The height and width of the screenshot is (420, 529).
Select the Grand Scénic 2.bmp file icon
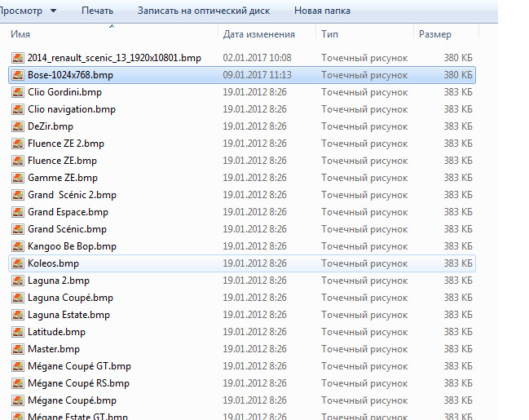pyautogui.click(x=18, y=195)
